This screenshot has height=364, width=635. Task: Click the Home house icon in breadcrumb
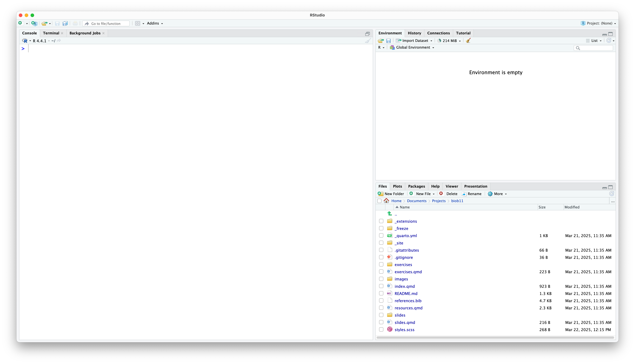pyautogui.click(x=386, y=201)
